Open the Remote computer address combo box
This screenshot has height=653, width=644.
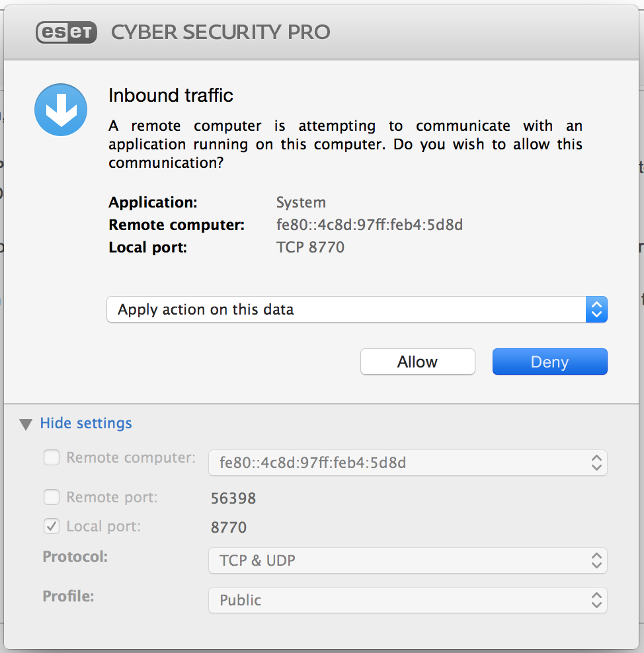coord(407,463)
